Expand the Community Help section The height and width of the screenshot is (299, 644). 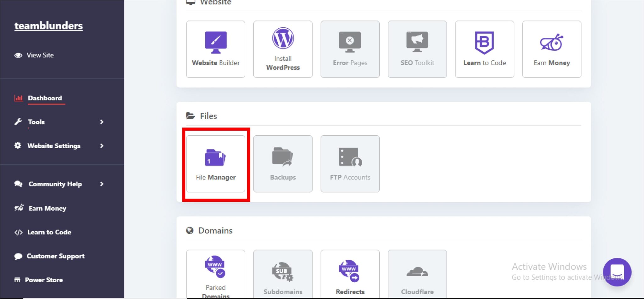(x=55, y=184)
